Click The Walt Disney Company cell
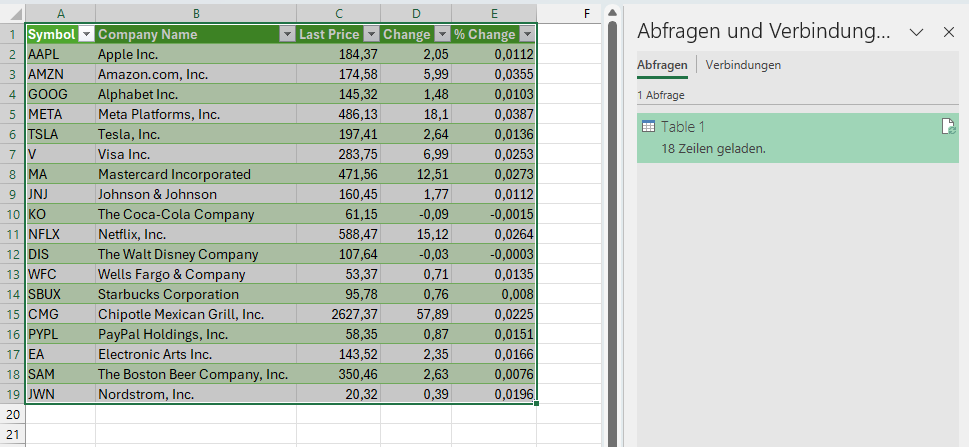 pyautogui.click(x=196, y=254)
